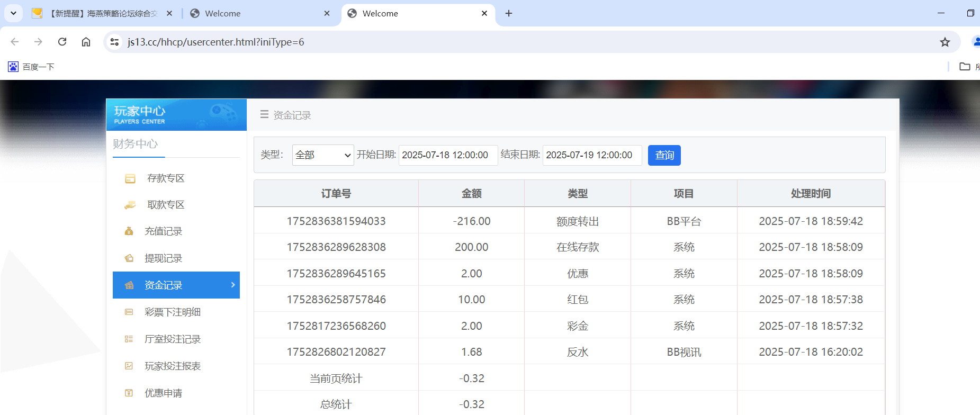This screenshot has width=980, height=415.
Task: Toggle the hamburger menu beside 资金记录
Action: coord(264,114)
